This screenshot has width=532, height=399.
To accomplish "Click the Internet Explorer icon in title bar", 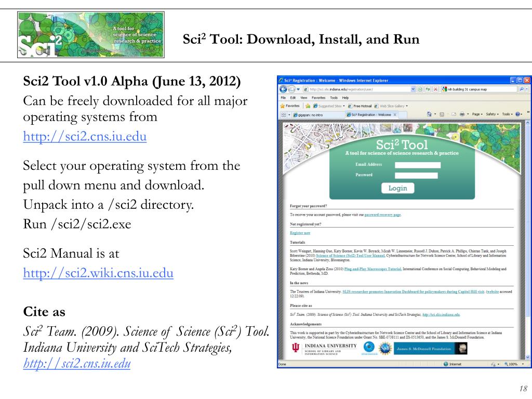I will (281, 81).
